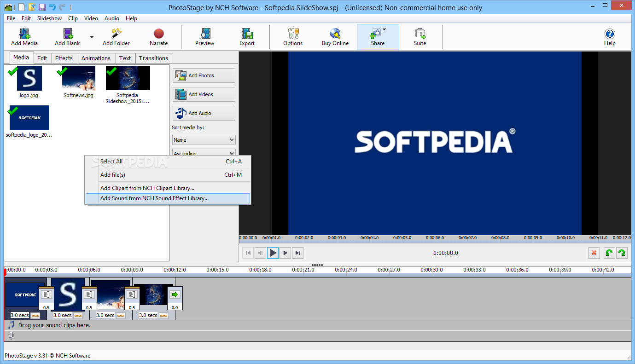Click the Add Folder wand icon
The image size is (635, 364).
tap(116, 34)
